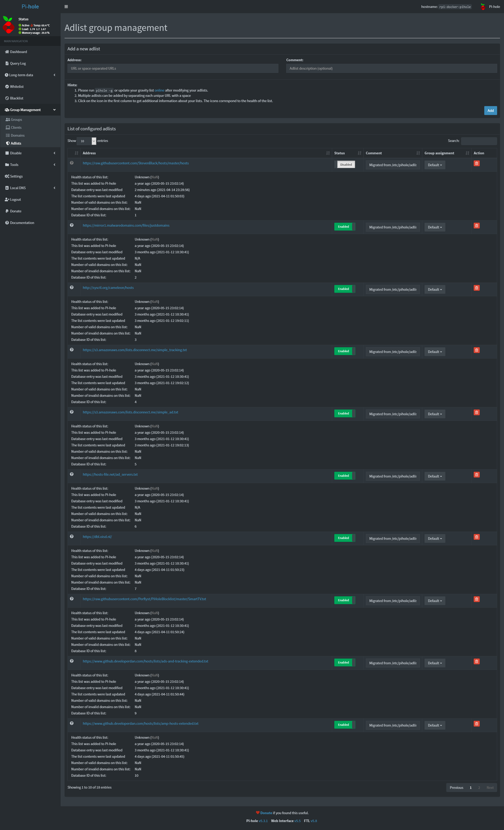Remove the SmartTV.txt adlist via trash icon
The height and width of the screenshot is (830, 504).
point(476,599)
